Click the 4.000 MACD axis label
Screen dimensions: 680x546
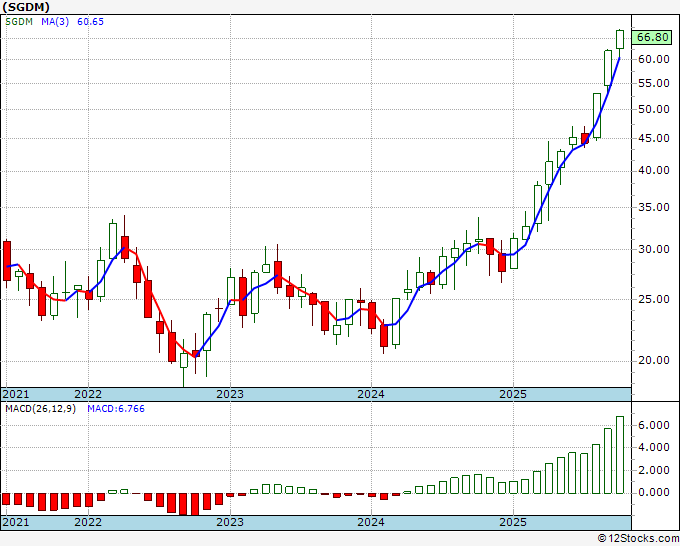pyautogui.click(x=654, y=448)
